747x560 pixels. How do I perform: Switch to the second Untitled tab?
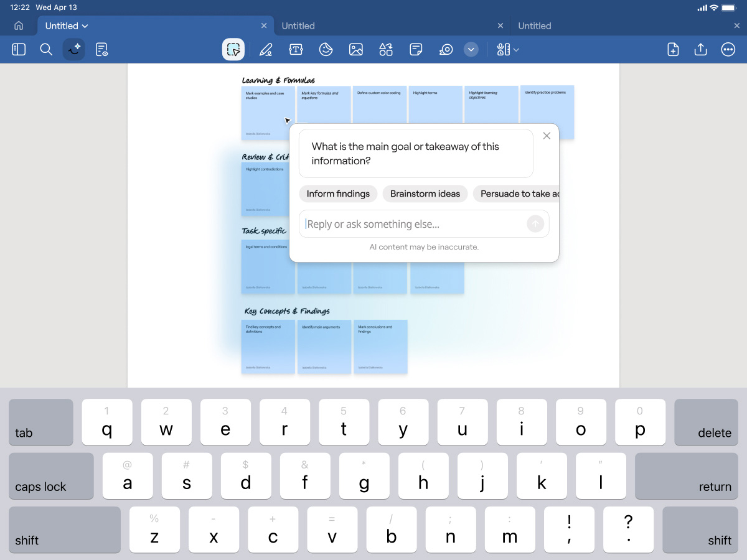click(298, 26)
